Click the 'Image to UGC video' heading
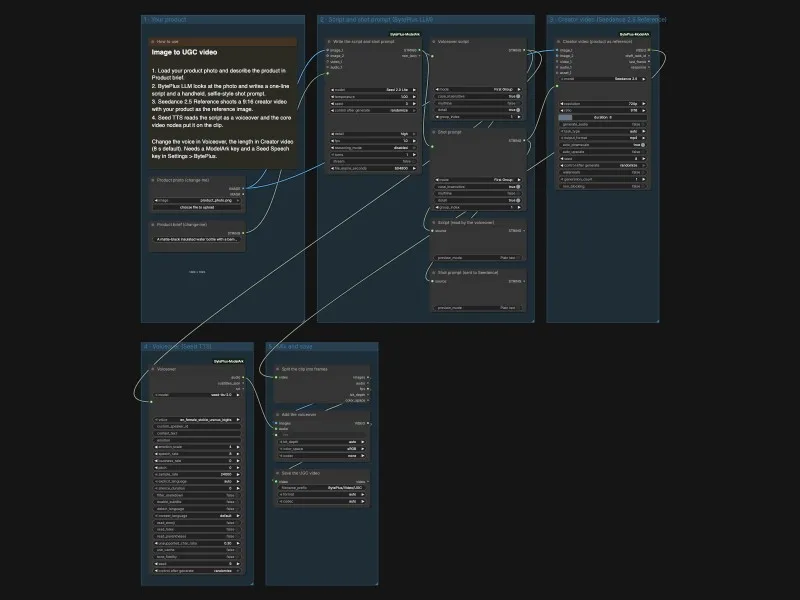The image size is (800, 600). pos(184,52)
